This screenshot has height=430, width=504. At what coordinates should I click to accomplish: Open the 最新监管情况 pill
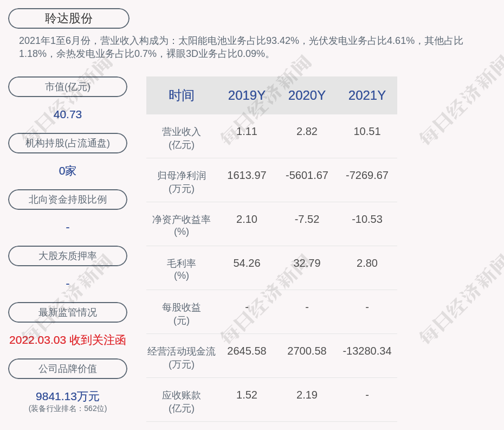pos(68,312)
